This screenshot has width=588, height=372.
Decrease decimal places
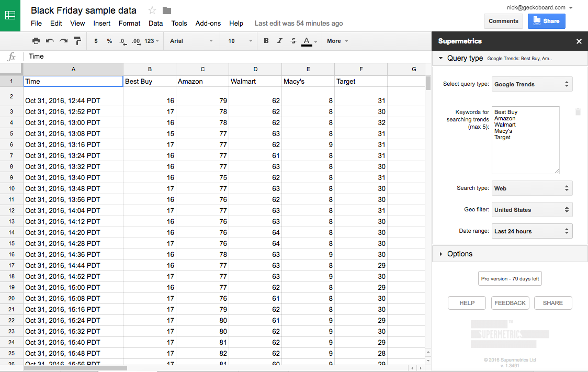click(122, 41)
